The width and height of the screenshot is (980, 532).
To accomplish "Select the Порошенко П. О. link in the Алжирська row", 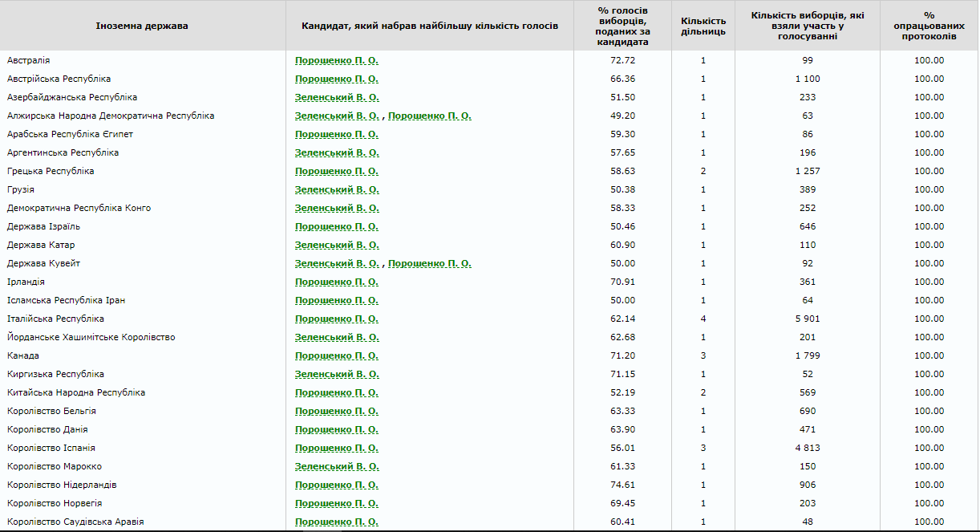I will click(x=429, y=116).
